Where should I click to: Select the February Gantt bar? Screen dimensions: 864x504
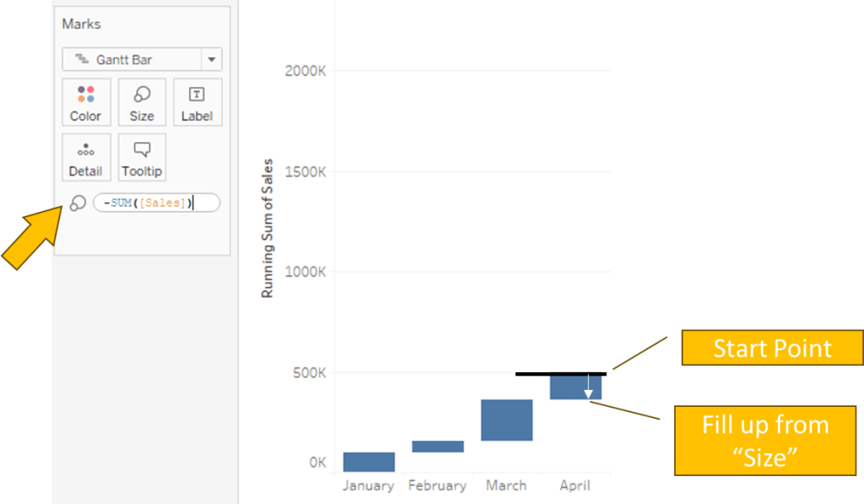[437, 446]
